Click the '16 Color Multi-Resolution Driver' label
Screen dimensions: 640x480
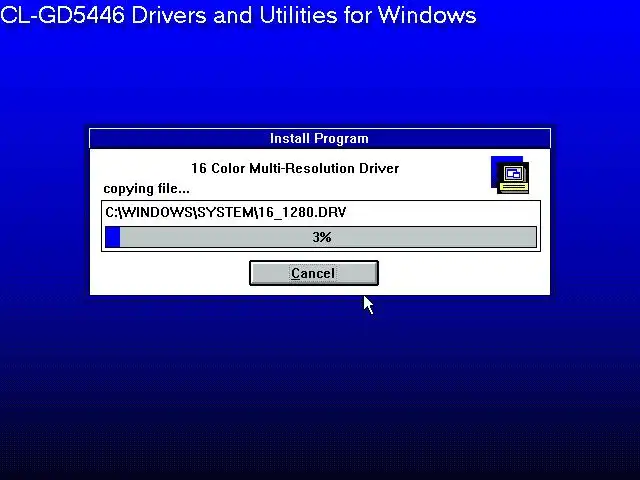pyautogui.click(x=295, y=168)
